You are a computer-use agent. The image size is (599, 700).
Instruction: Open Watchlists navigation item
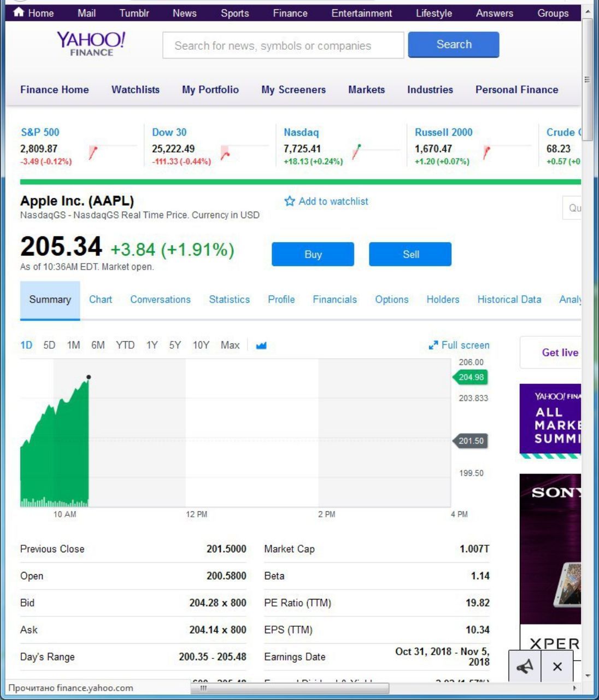(136, 90)
